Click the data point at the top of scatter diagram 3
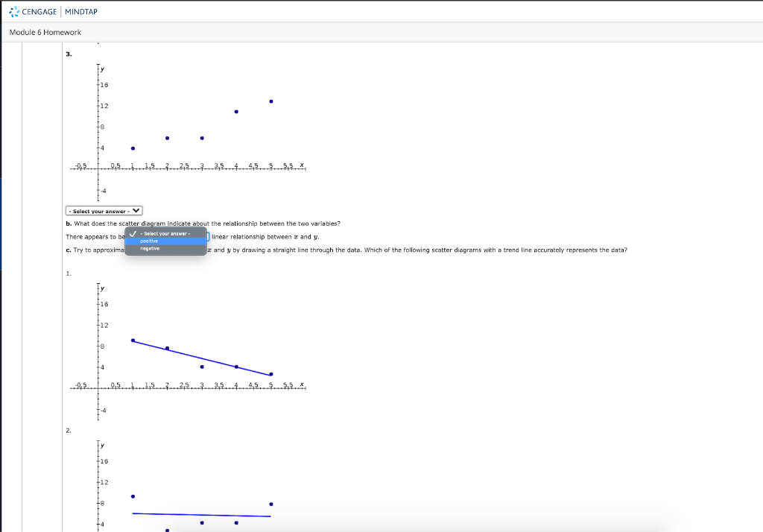 click(271, 101)
